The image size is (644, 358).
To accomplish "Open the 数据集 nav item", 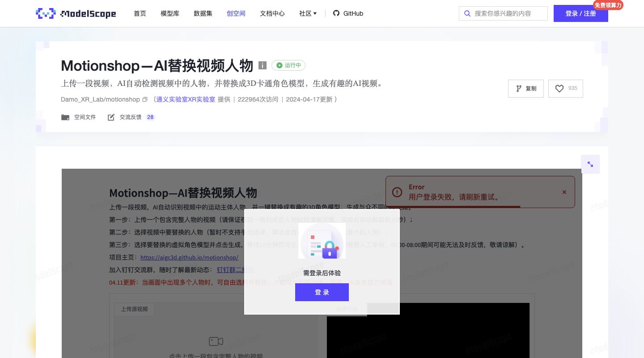I will (203, 13).
